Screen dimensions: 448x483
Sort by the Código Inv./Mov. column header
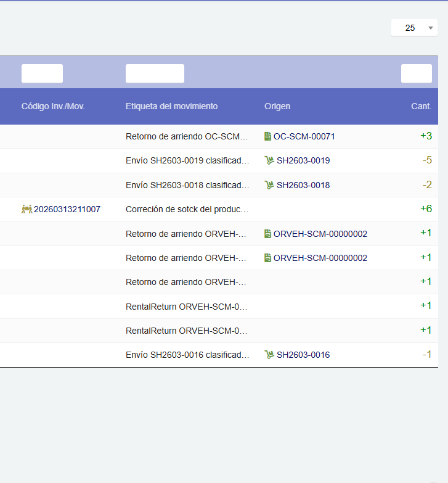(x=53, y=106)
